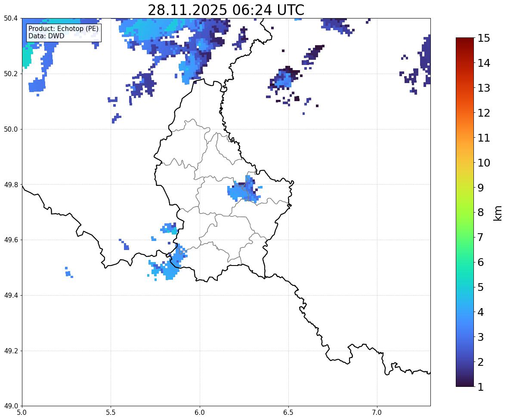Screen dimensions: 507x420
Task: Click colorbar tick label 9
Action: point(481,188)
